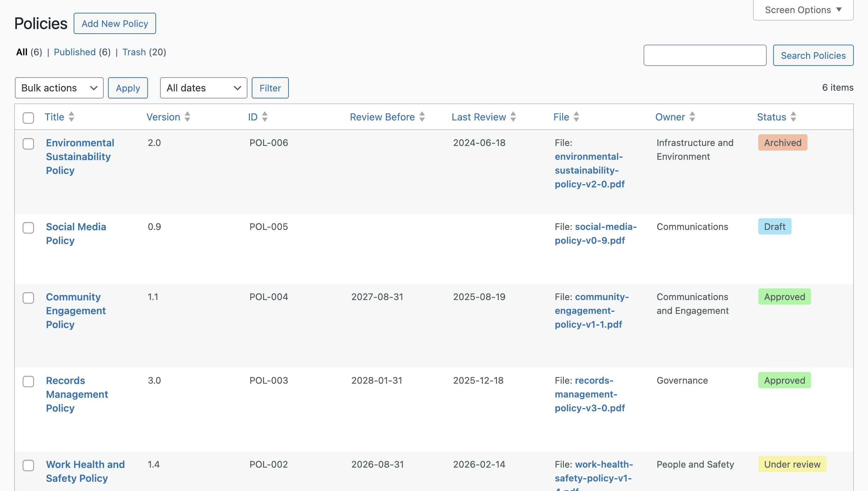Screen dimensions: 868x491
Task: Select the Records Management Policy row checkbox
Action: 28,382
